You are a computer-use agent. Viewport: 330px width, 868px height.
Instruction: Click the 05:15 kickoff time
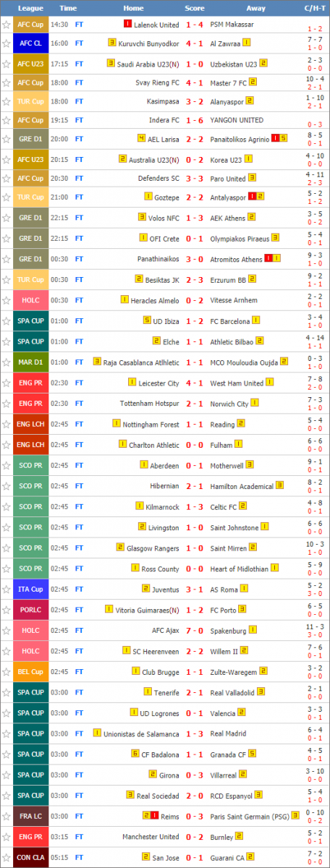coord(59,858)
